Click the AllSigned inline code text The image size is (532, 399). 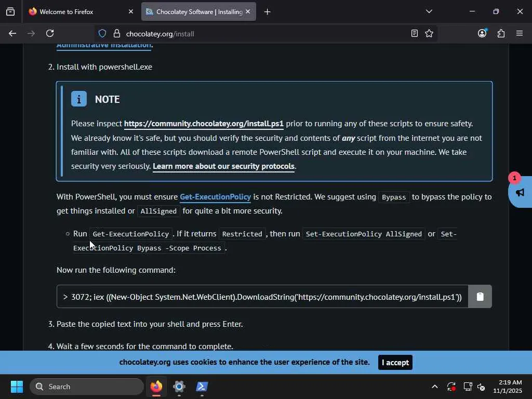pyautogui.click(x=158, y=211)
